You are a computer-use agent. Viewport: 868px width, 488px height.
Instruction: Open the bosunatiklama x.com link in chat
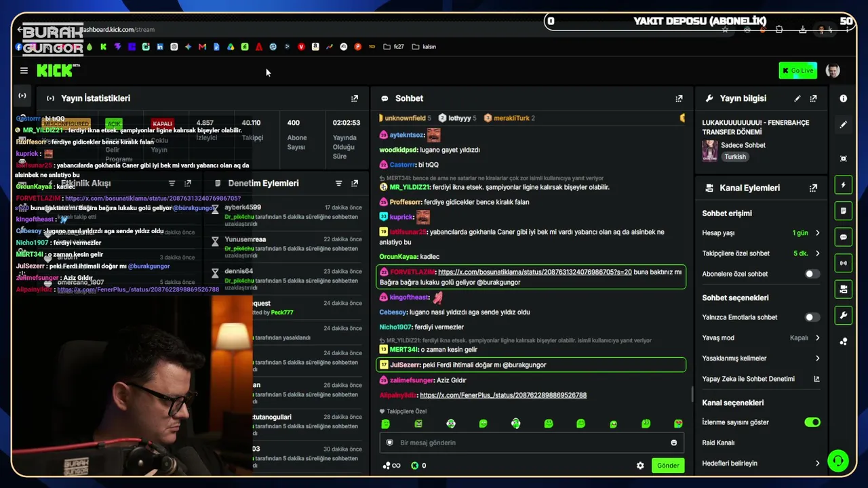pyautogui.click(x=534, y=272)
